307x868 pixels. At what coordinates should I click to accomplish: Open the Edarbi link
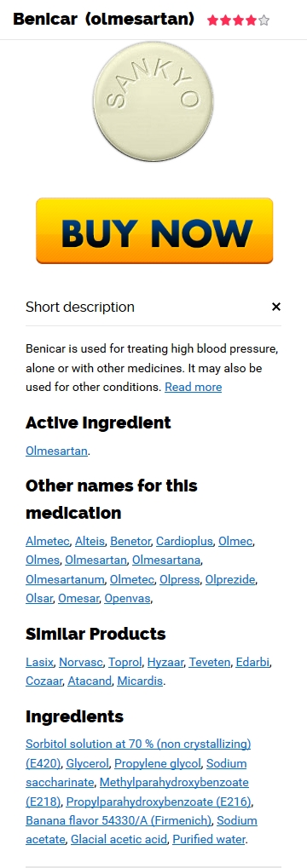(x=253, y=662)
